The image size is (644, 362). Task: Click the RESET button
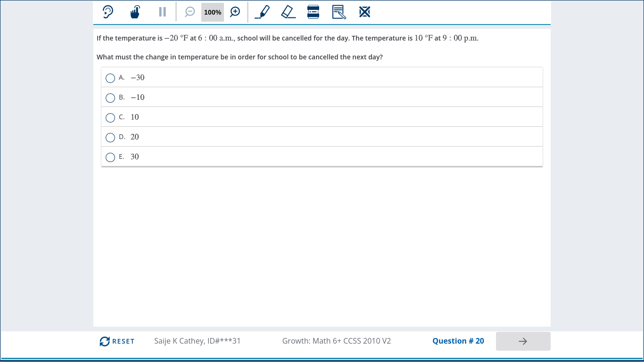point(117,341)
